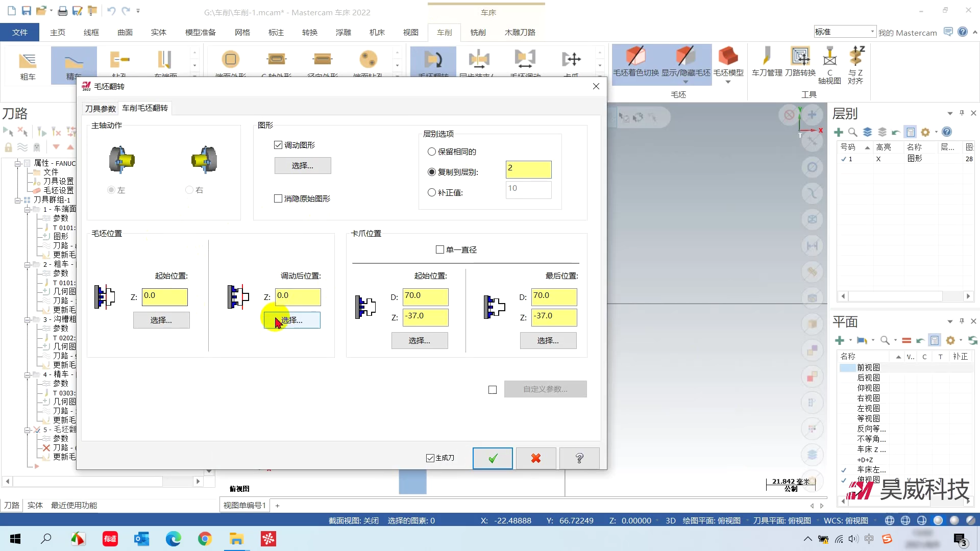Open the 铣削 ribbon tab
The image size is (980, 551).
[478, 32]
